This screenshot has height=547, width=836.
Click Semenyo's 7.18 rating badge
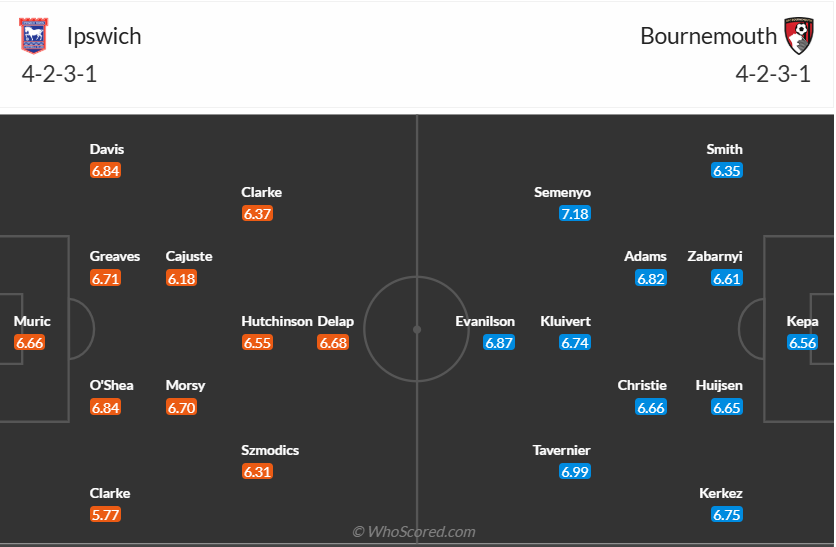(575, 214)
